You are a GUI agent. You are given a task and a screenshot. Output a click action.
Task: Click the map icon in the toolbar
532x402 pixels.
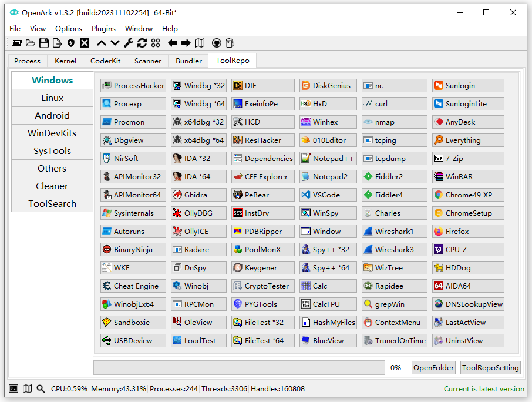200,43
